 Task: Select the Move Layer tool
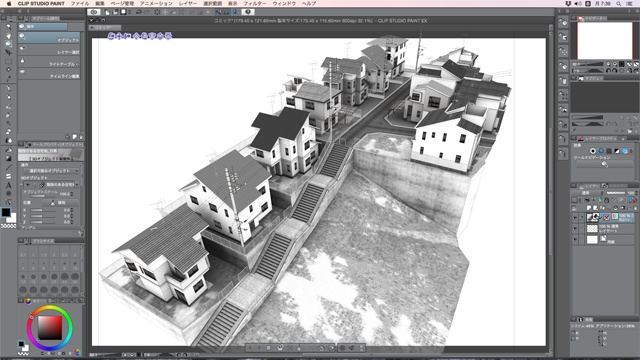(8, 53)
